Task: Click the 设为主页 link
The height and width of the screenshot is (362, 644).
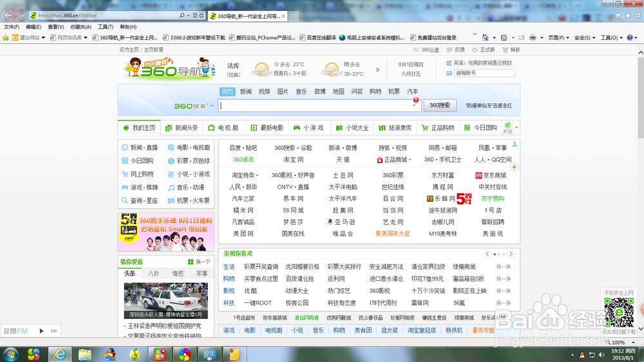Action: coord(129,50)
